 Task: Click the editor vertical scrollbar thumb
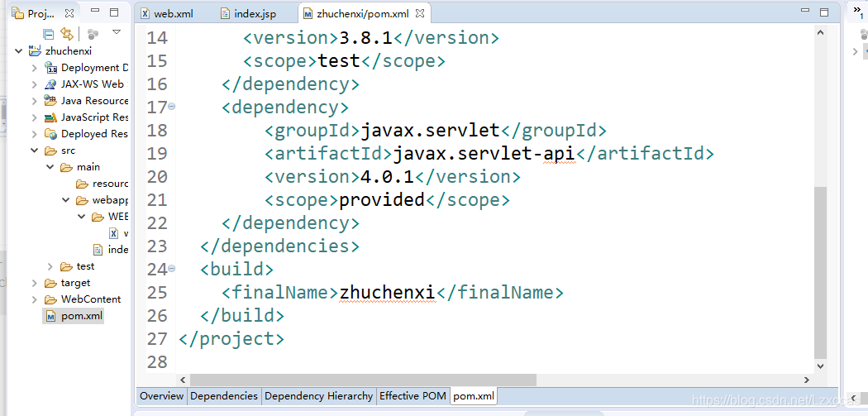(x=821, y=273)
